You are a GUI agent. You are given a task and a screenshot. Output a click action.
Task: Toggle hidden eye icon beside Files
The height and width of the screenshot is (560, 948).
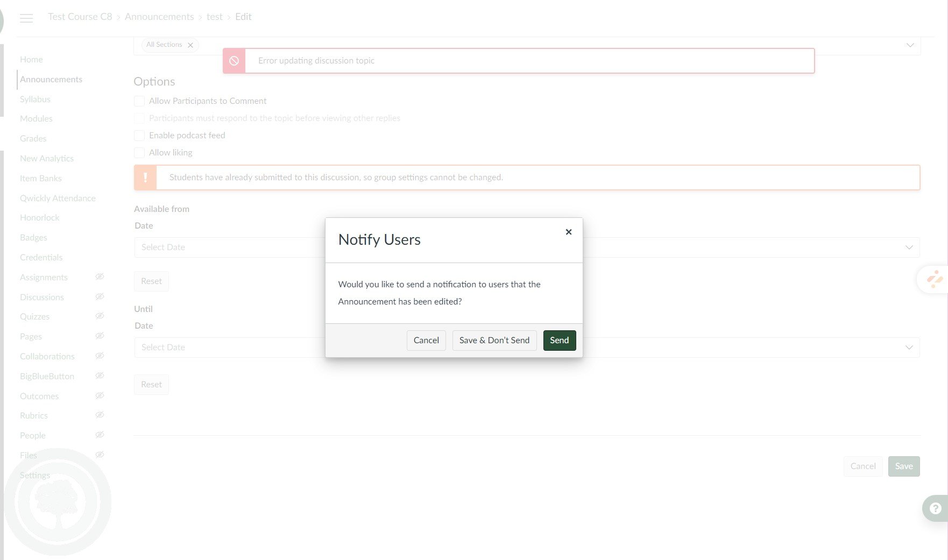pyautogui.click(x=100, y=455)
